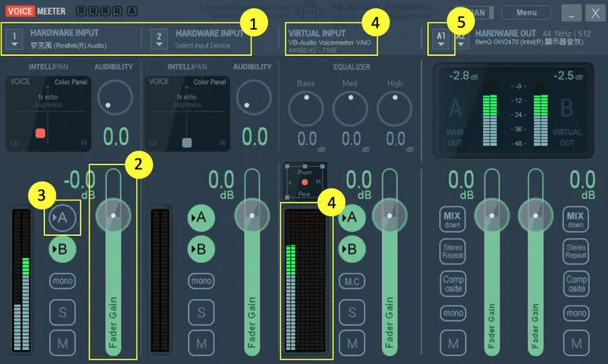This screenshot has width=608, height=364.
Task: Toggle Composite on Main Out A
Action: click(x=452, y=283)
